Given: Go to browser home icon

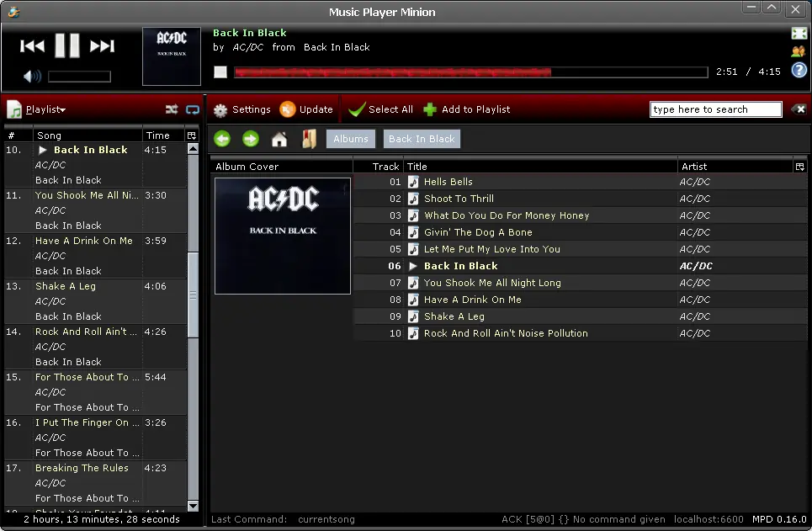Looking at the screenshot, I should coord(279,139).
